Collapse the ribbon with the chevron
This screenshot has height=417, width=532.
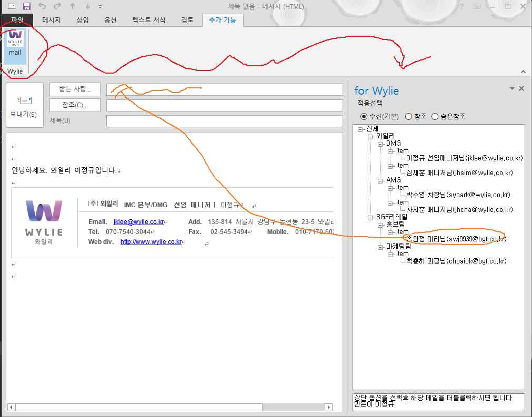[523, 71]
